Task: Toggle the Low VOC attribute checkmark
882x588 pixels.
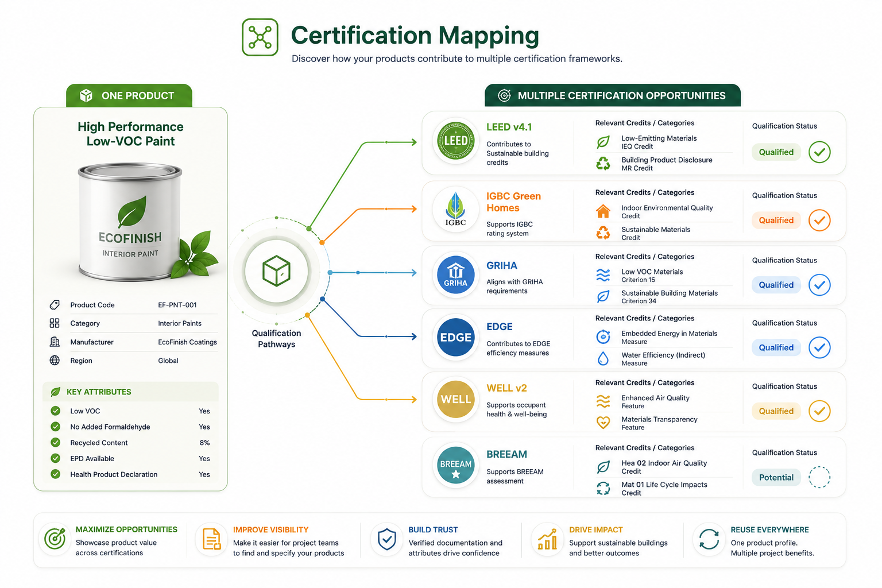Action: tap(56, 411)
